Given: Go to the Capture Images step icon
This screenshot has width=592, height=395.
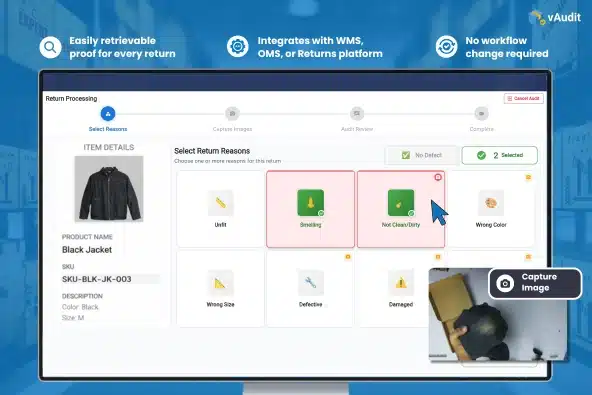Looking at the screenshot, I should (232, 113).
